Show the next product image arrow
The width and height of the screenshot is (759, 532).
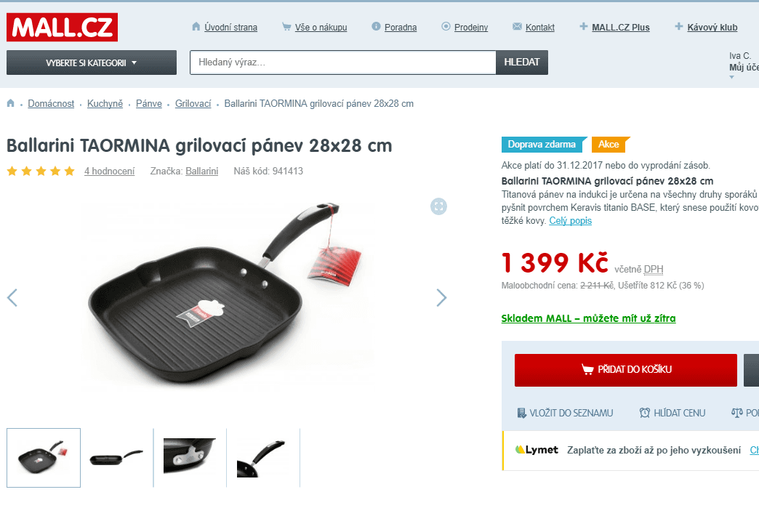click(441, 298)
